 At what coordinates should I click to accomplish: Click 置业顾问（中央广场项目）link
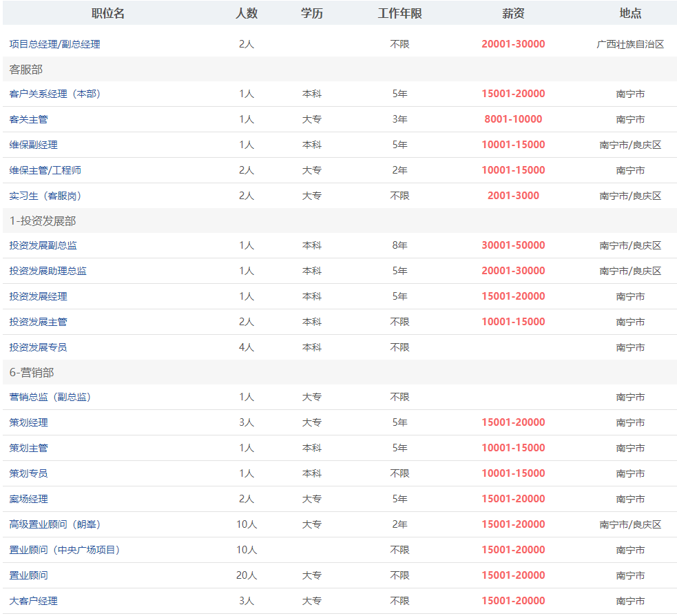click(64, 550)
